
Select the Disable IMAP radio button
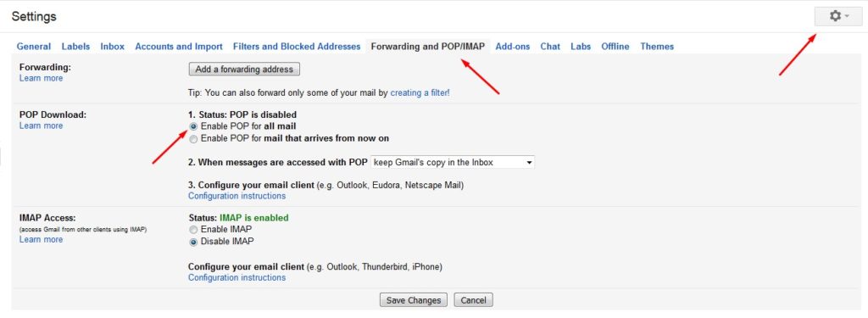pyautogui.click(x=193, y=242)
